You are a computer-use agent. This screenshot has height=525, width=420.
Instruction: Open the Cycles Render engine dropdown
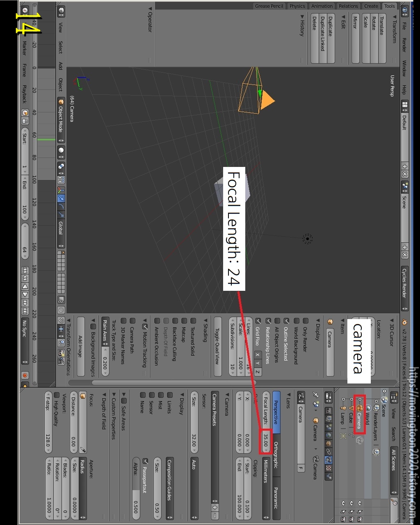click(404, 288)
